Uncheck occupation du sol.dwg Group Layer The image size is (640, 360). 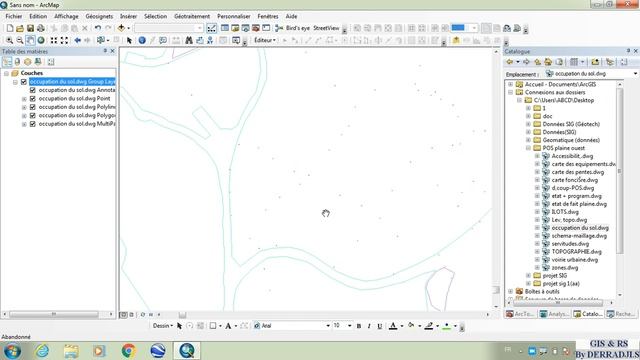pyautogui.click(x=24, y=82)
